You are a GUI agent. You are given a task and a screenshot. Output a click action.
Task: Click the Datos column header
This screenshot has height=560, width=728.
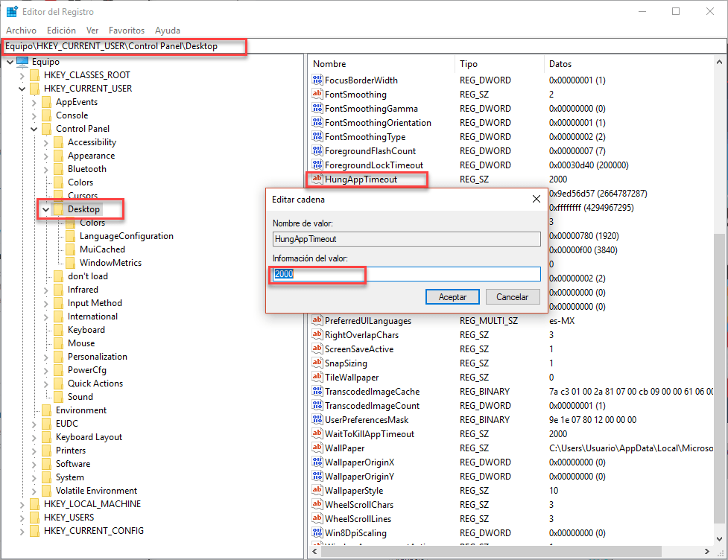560,64
